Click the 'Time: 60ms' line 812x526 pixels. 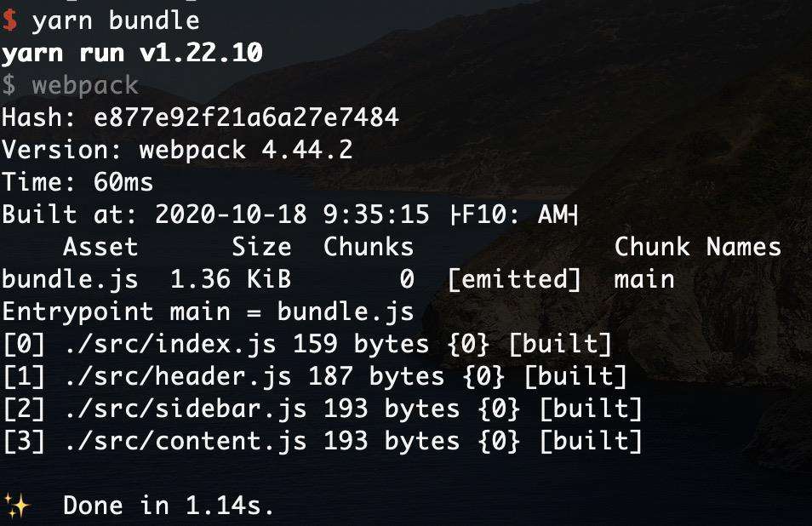[77, 182]
